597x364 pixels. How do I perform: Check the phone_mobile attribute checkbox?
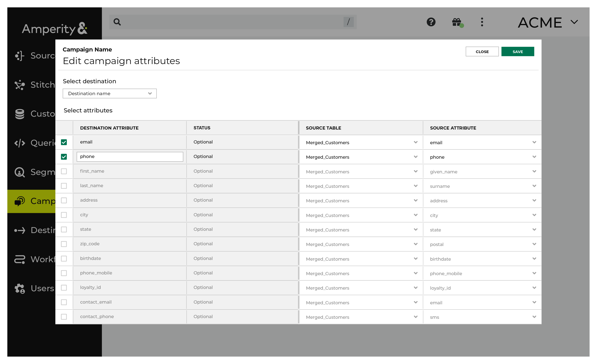pyautogui.click(x=64, y=273)
